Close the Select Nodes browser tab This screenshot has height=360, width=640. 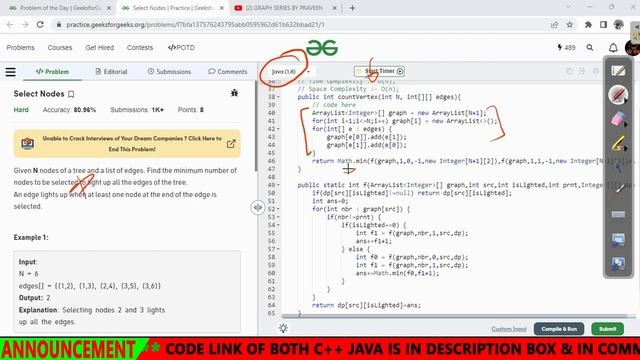[221, 8]
